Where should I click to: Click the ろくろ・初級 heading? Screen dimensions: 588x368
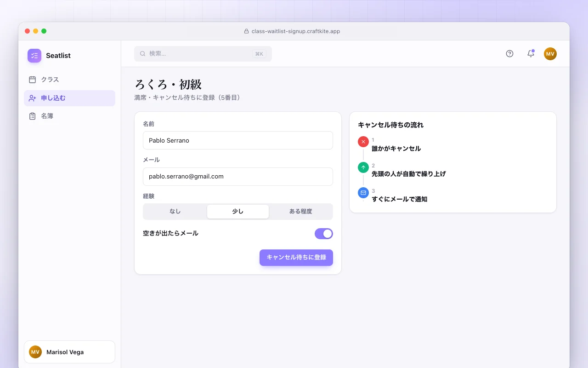(x=168, y=84)
